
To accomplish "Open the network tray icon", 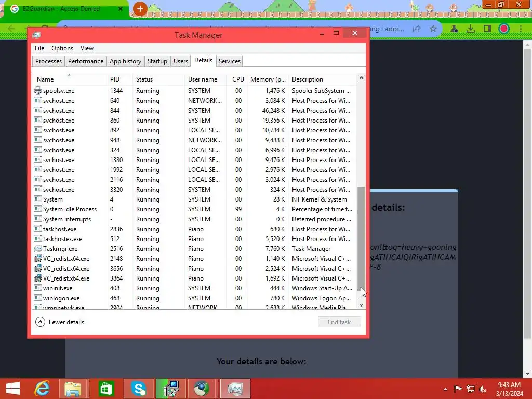I will (471, 389).
